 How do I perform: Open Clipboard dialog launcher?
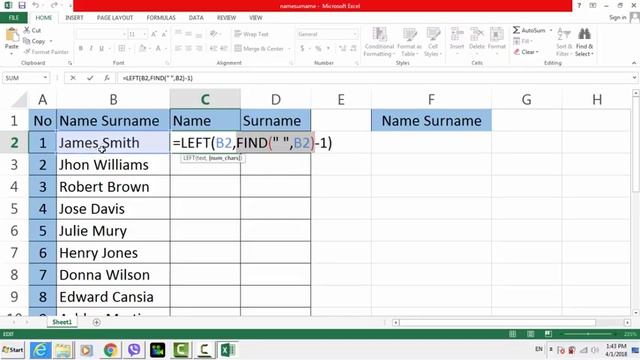tap(70, 63)
